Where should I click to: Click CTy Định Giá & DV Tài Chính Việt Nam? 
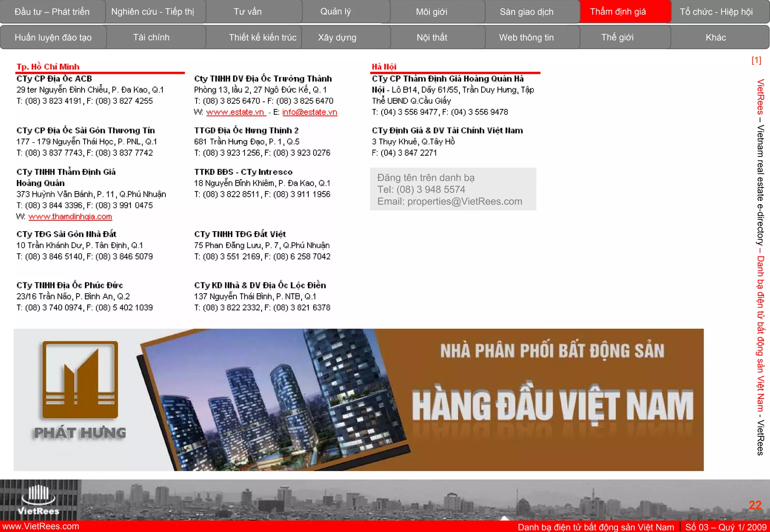pos(447,130)
